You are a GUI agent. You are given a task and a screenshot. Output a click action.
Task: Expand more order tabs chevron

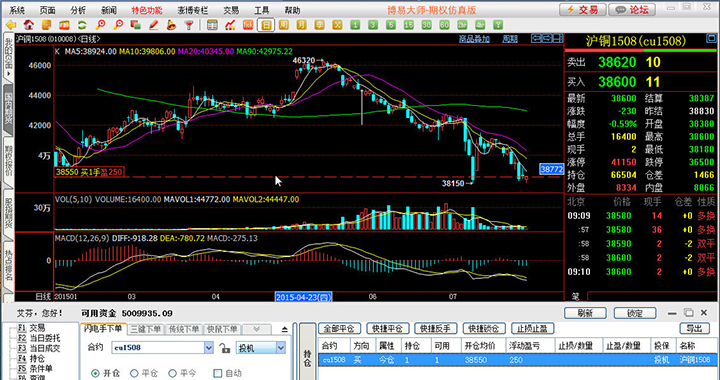pos(257,329)
